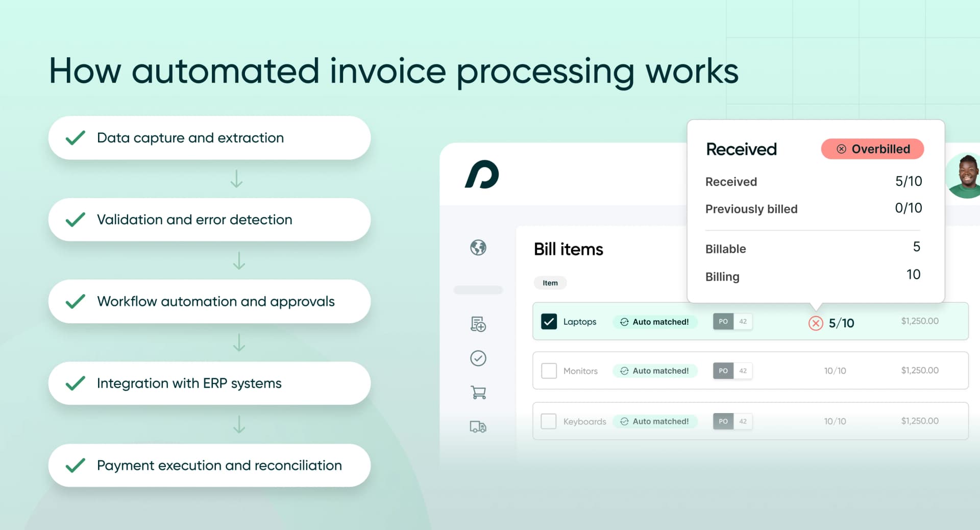980x530 pixels.
Task: Click the 5/10 received quantity indicator
Action: pos(840,323)
